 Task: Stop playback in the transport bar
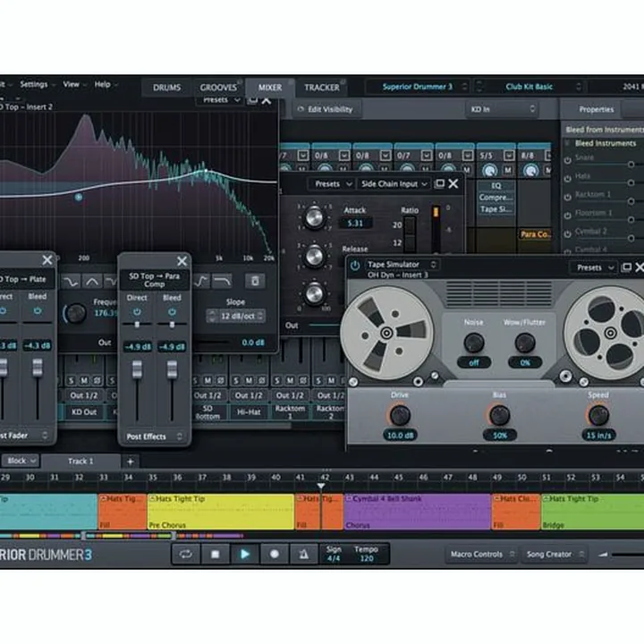pos(216,555)
